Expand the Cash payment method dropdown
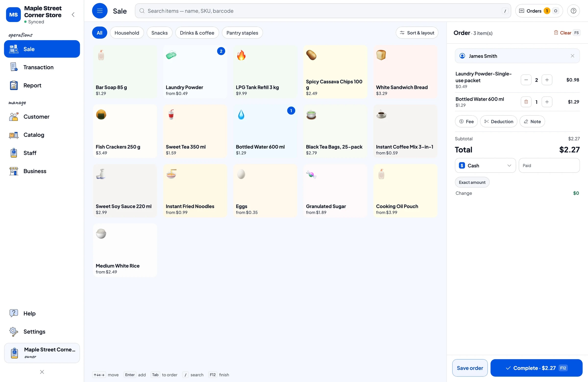 tap(485, 166)
